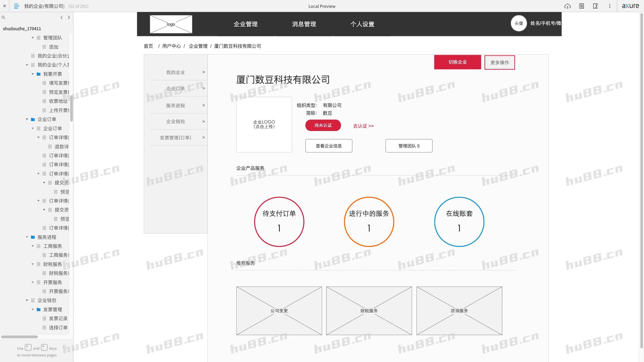Go to previous page using left arrow icon

[61, 17]
